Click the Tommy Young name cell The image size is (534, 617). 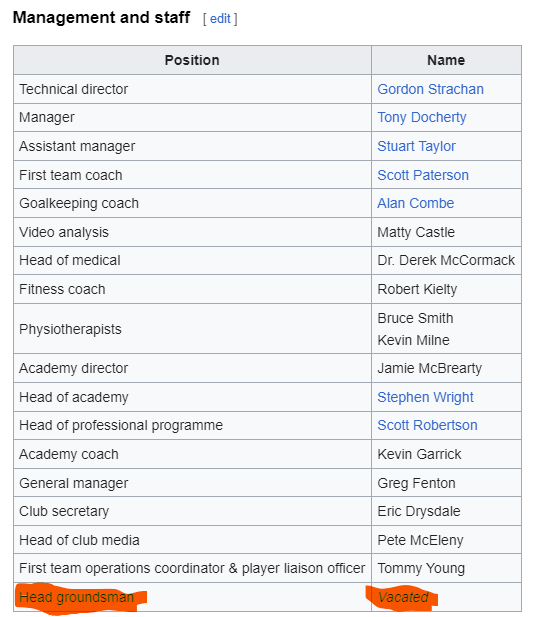coord(446,568)
